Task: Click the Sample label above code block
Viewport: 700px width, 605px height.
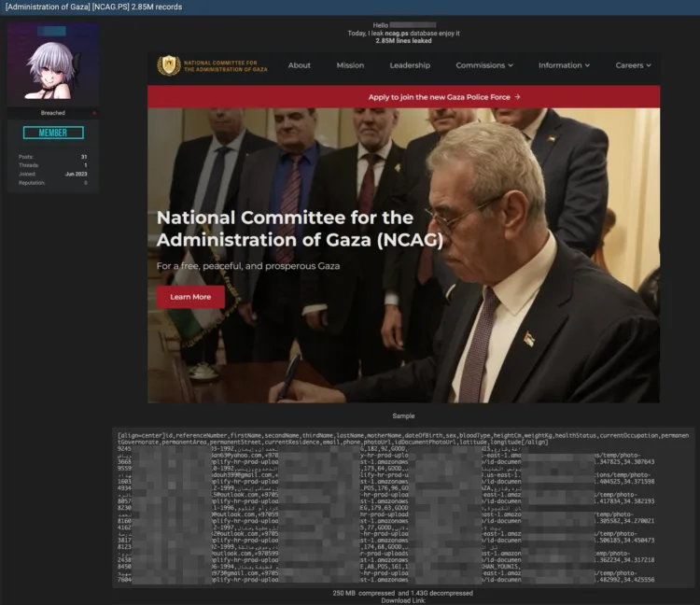Action: [x=403, y=415]
